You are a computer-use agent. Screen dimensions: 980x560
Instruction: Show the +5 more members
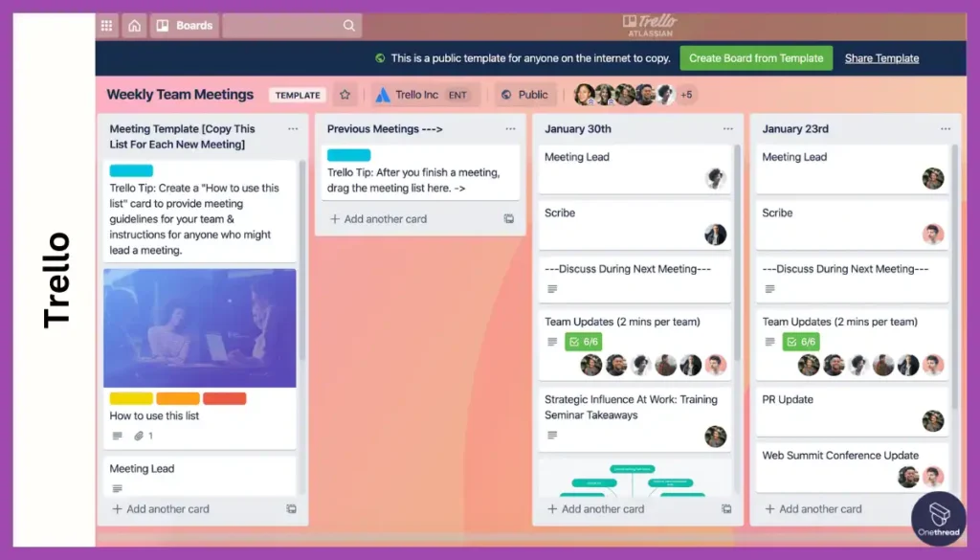click(x=686, y=95)
